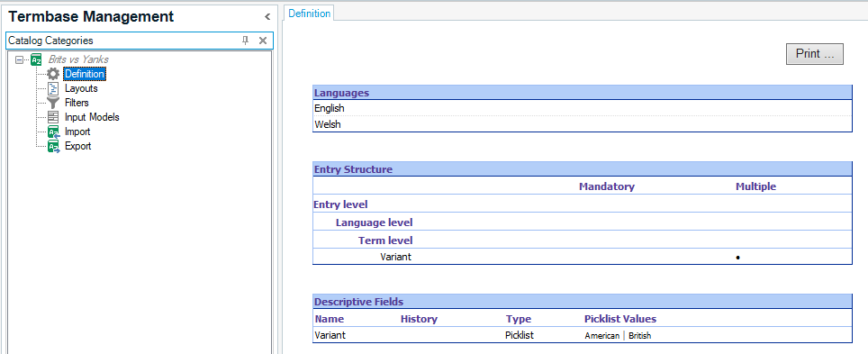Click the American picklist value
The image size is (868, 354).
coord(601,336)
